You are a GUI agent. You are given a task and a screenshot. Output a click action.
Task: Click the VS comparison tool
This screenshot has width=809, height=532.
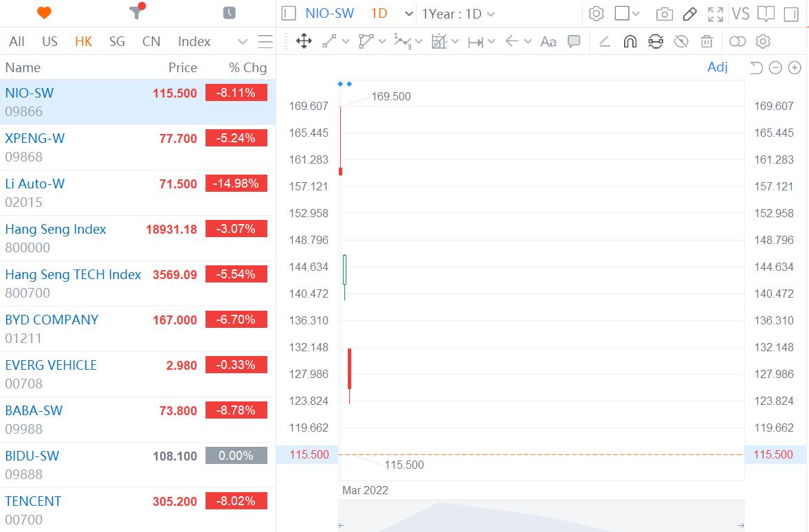click(741, 13)
